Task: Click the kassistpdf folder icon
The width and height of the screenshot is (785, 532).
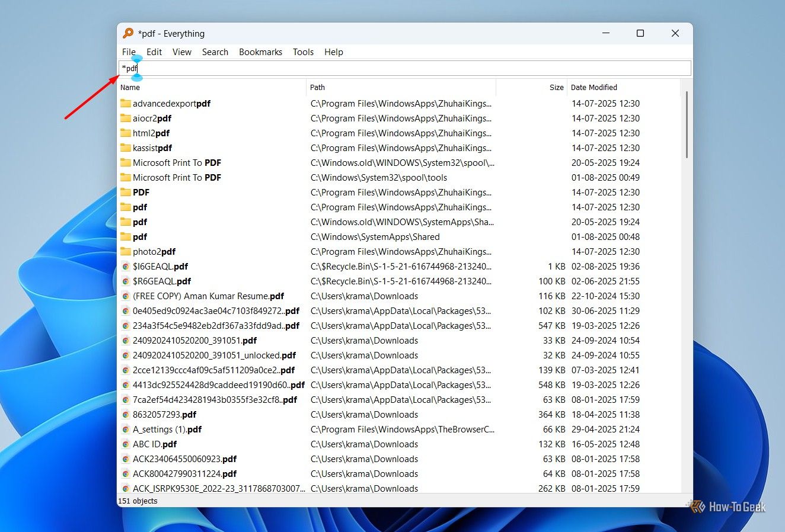Action: (125, 148)
